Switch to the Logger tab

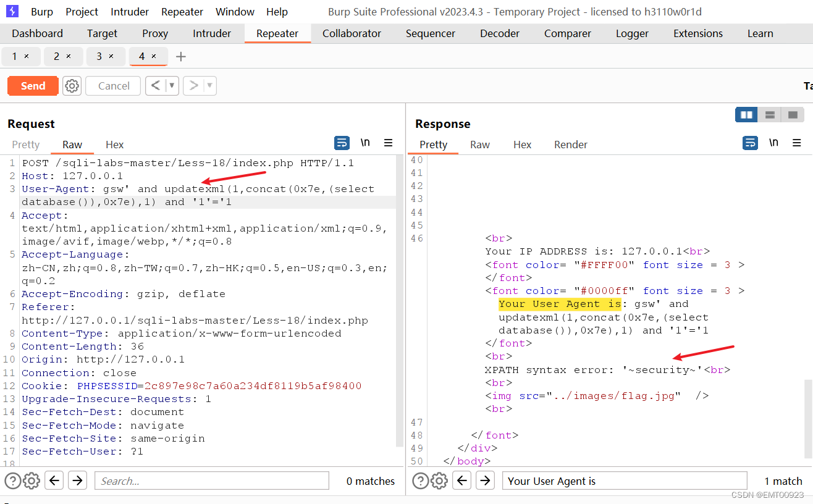point(633,33)
